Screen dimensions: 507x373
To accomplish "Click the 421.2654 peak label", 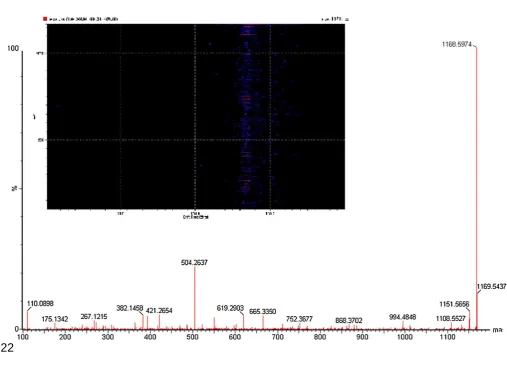I will pos(159,311).
